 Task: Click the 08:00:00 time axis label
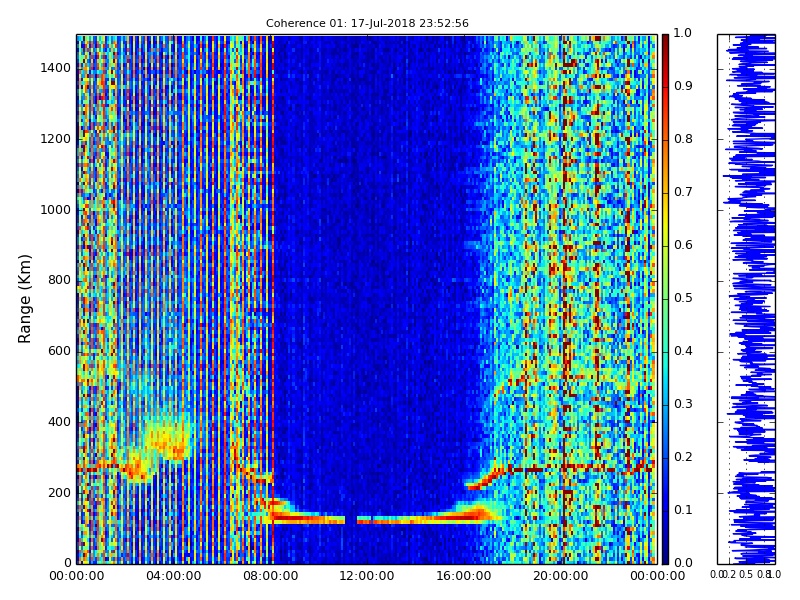coord(270,576)
